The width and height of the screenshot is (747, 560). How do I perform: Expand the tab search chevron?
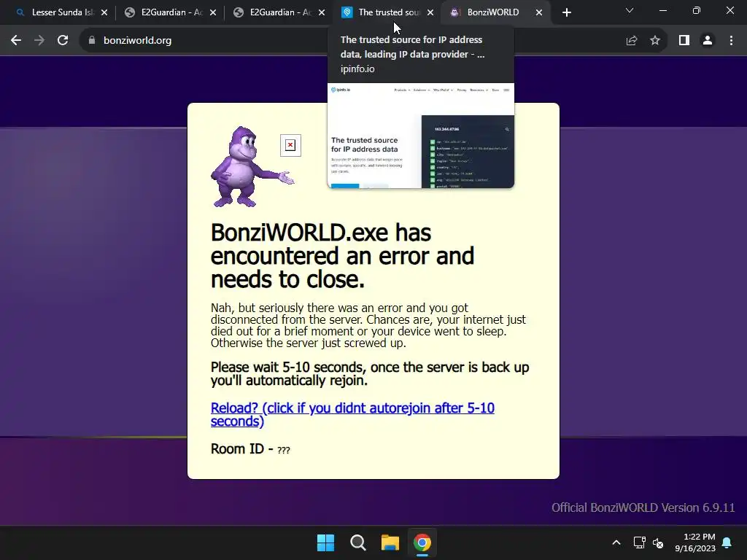[630, 10]
